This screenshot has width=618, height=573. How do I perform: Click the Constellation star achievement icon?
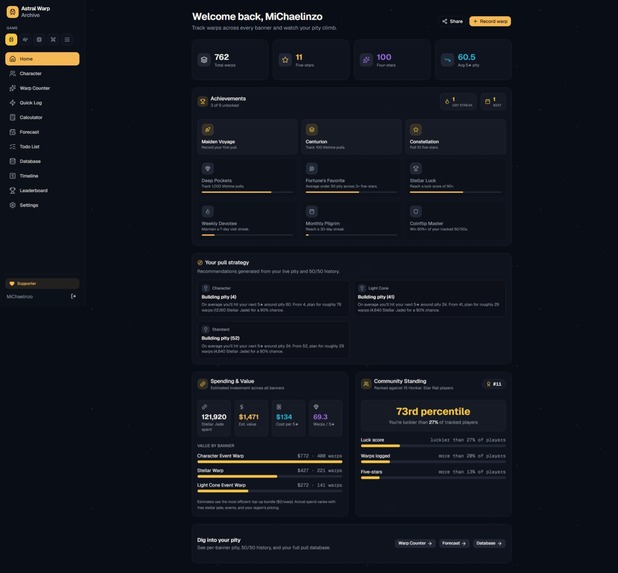416,129
